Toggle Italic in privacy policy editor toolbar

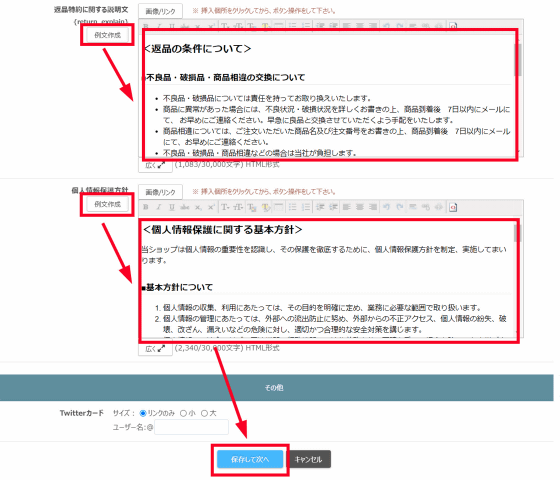pos(159,207)
